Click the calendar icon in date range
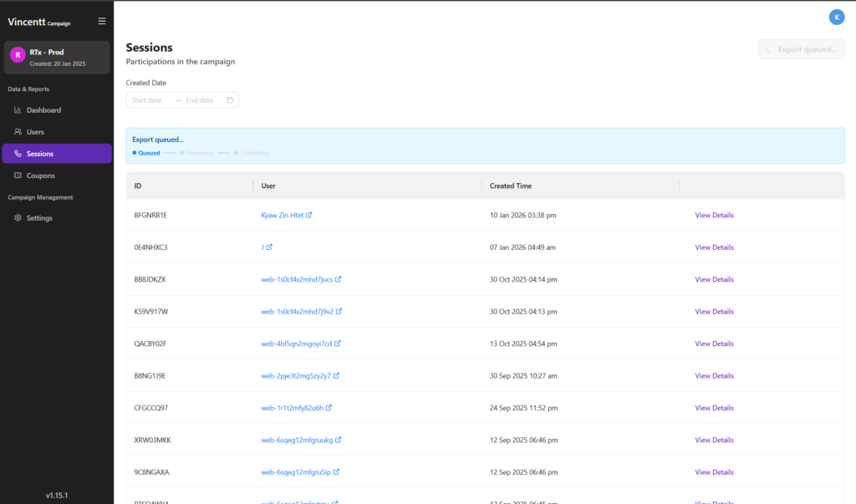This screenshot has width=856, height=504. pyautogui.click(x=230, y=100)
